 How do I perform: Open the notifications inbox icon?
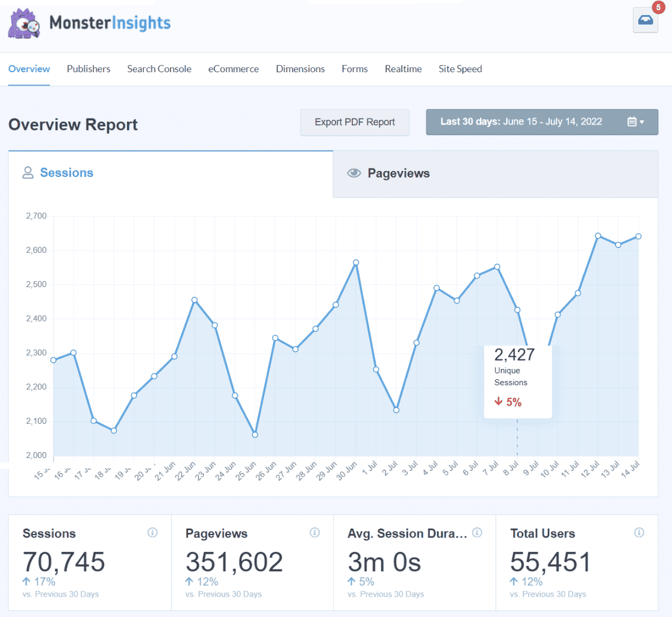(x=645, y=20)
